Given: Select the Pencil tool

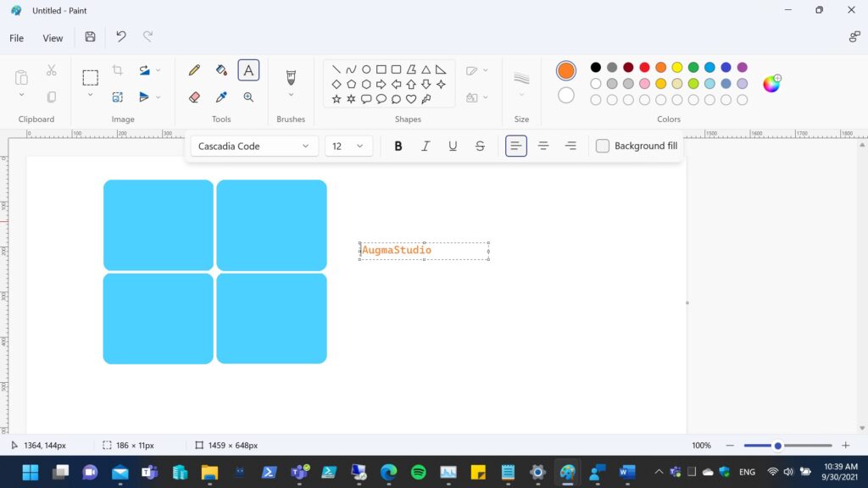Looking at the screenshot, I should 194,70.
